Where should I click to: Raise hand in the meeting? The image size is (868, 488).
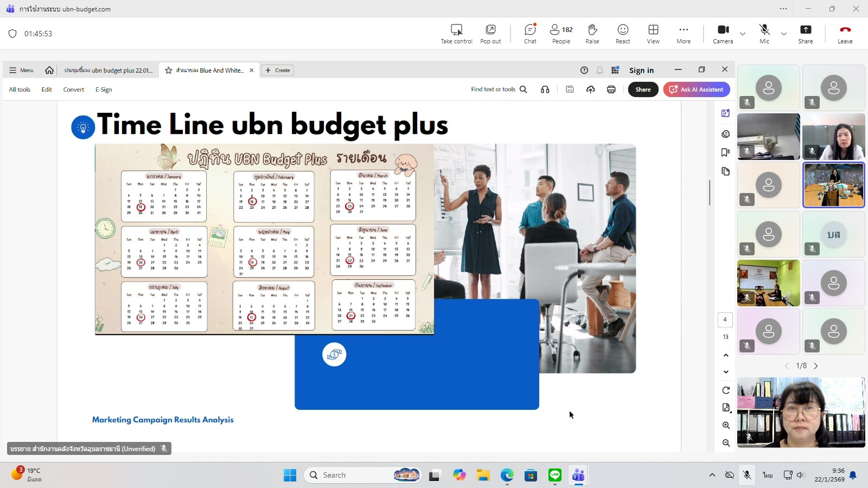click(592, 34)
